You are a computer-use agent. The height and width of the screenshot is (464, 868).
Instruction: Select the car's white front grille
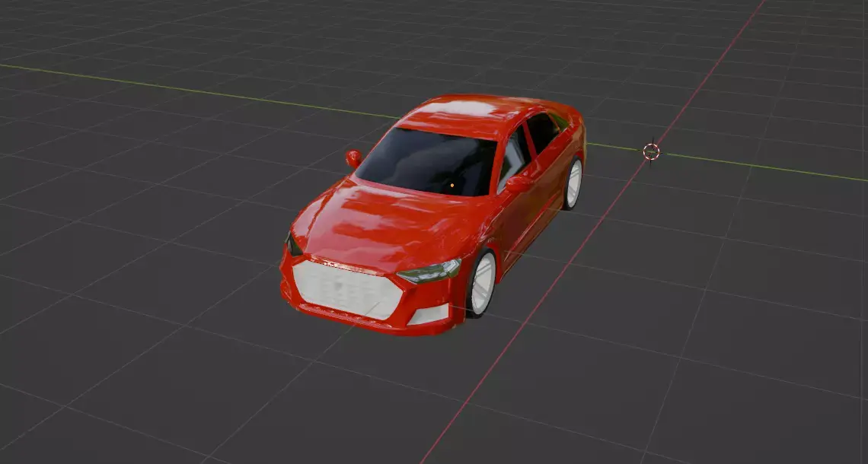(x=347, y=289)
